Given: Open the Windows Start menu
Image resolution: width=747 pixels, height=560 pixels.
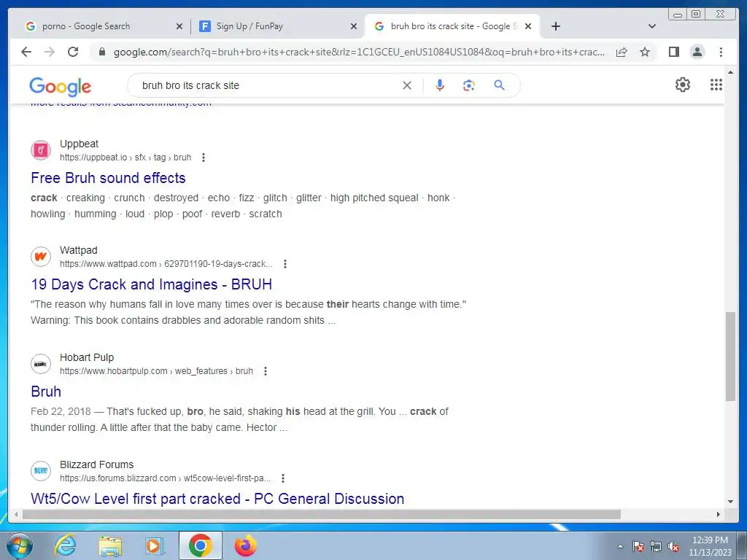Looking at the screenshot, I should tap(19, 545).
